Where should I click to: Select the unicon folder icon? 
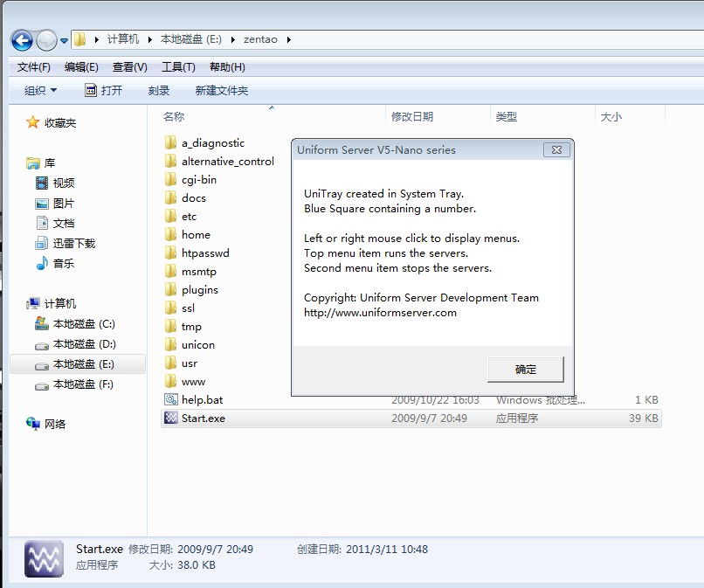[170, 345]
